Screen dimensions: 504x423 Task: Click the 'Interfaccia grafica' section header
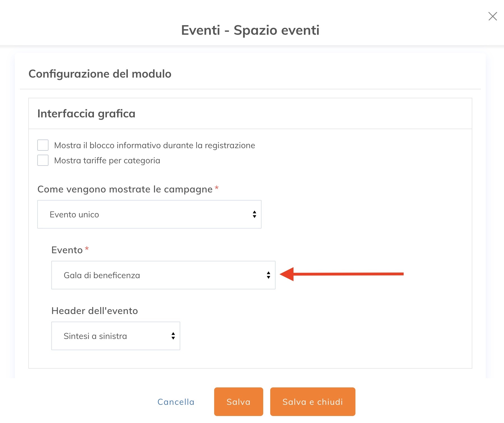86,114
